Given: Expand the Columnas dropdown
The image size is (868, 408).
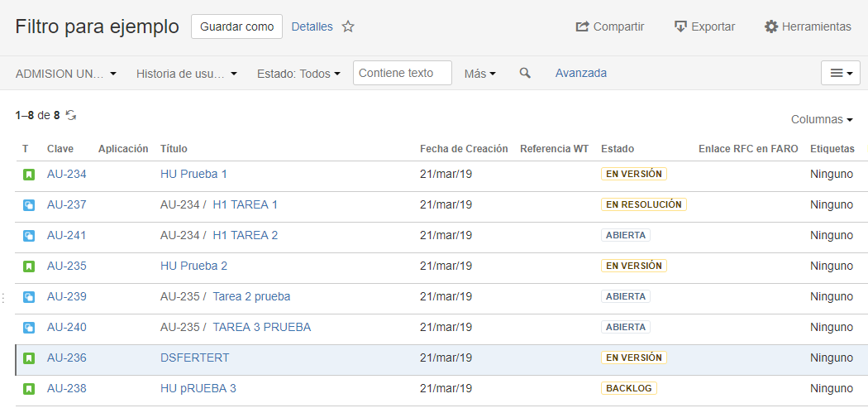Looking at the screenshot, I should [x=822, y=119].
